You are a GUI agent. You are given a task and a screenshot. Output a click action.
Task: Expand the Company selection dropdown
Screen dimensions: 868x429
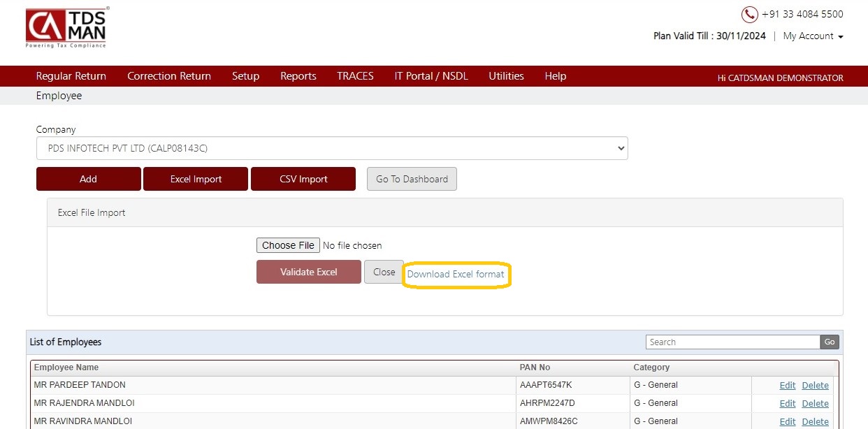pos(332,148)
